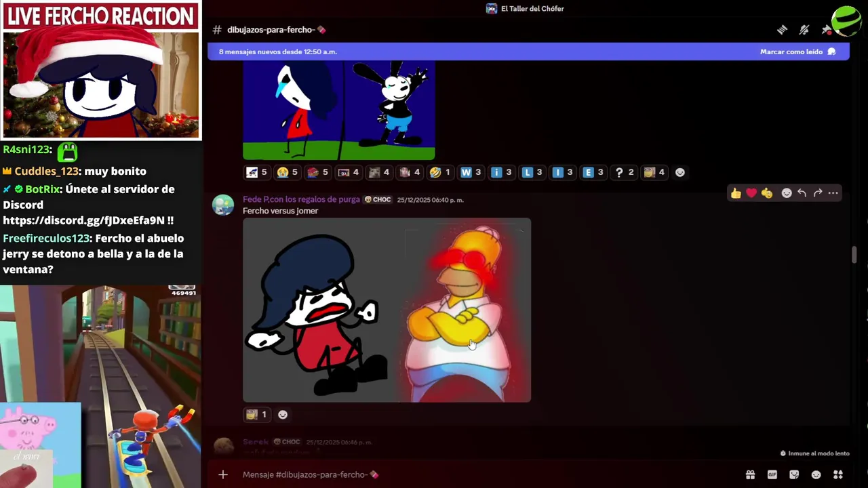This screenshot has height=488, width=868.
Task: Click the Cuddles_123 chat message
Action: (x=75, y=171)
